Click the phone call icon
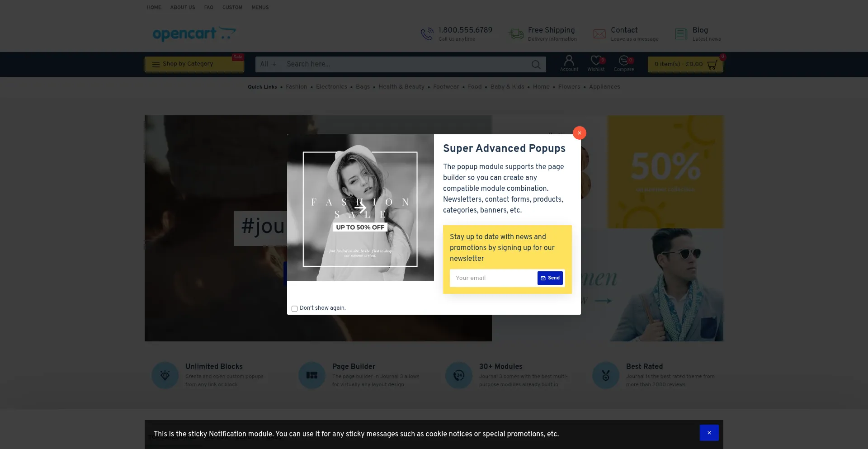The width and height of the screenshot is (868, 449). point(427,34)
